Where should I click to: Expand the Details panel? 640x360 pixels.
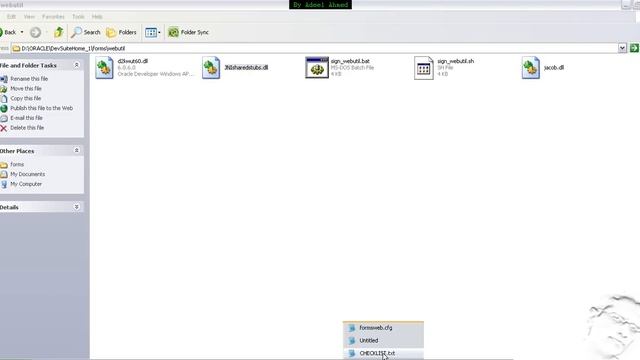coord(76,207)
